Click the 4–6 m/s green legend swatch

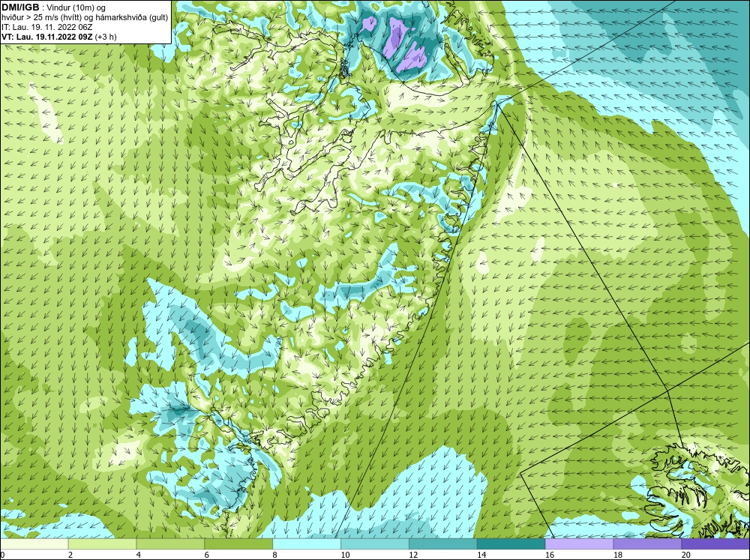click(x=170, y=544)
